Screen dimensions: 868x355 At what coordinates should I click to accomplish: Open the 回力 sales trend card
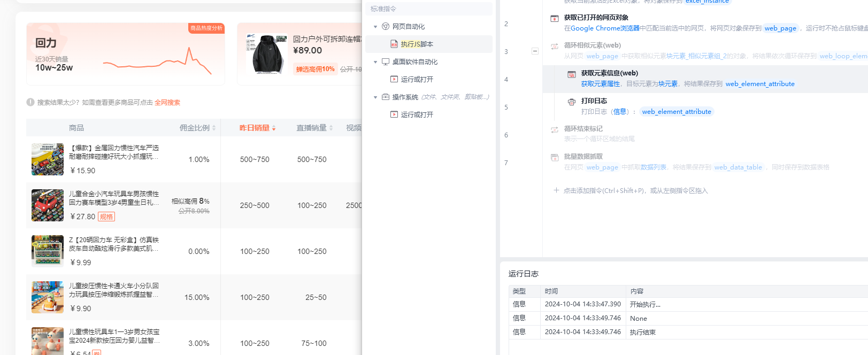126,54
